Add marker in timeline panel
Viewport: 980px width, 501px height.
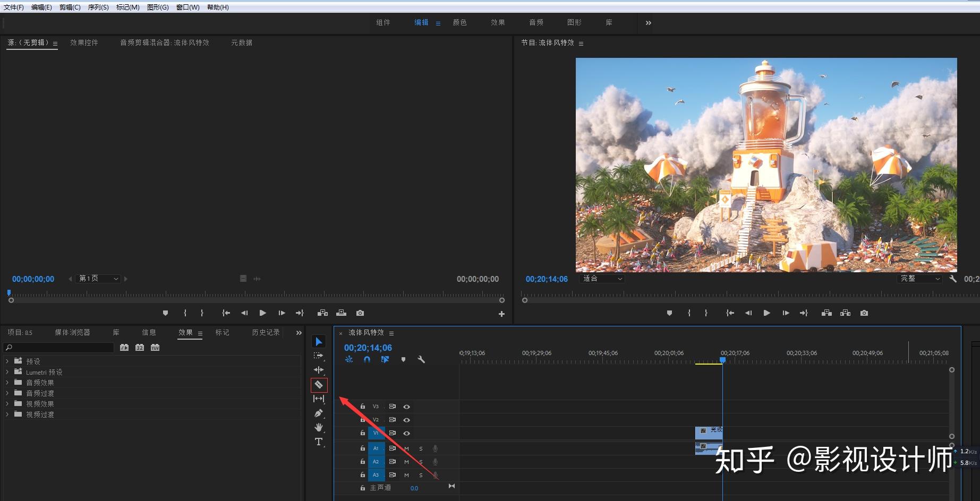(404, 359)
